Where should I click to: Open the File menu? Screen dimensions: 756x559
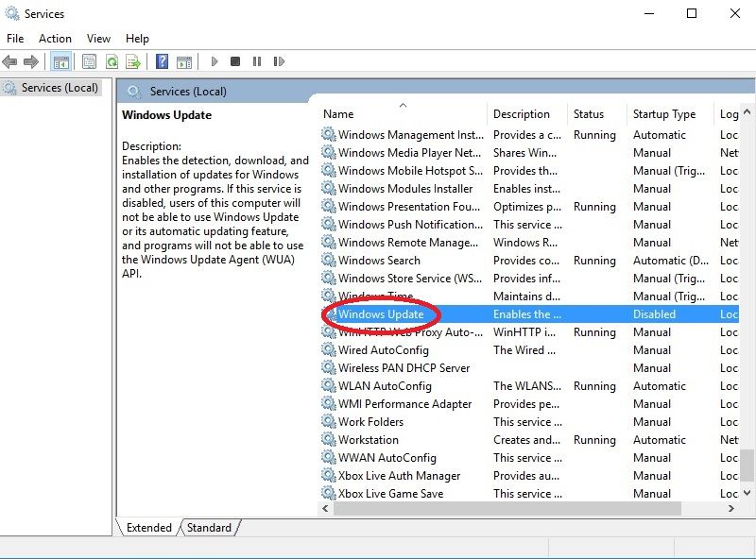[x=15, y=39]
